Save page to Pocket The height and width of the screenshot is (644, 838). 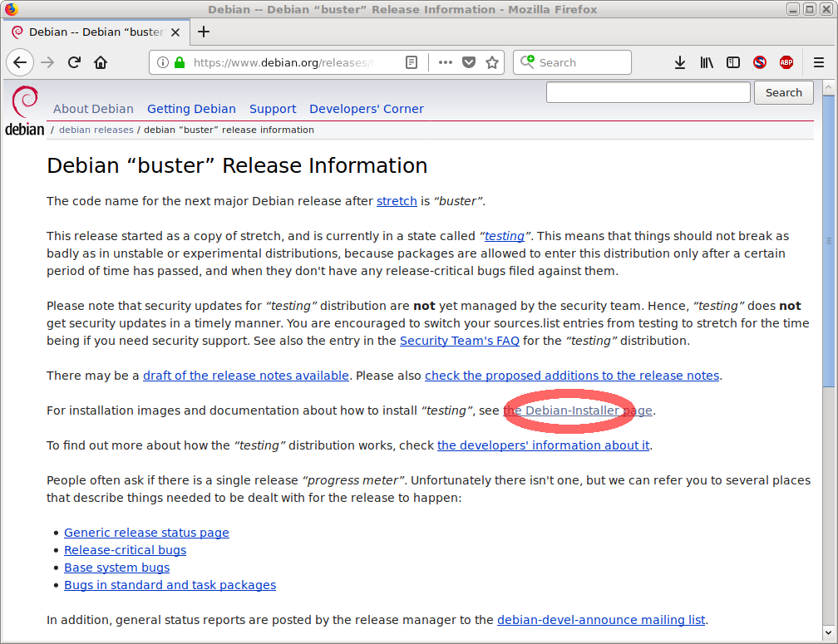click(469, 62)
